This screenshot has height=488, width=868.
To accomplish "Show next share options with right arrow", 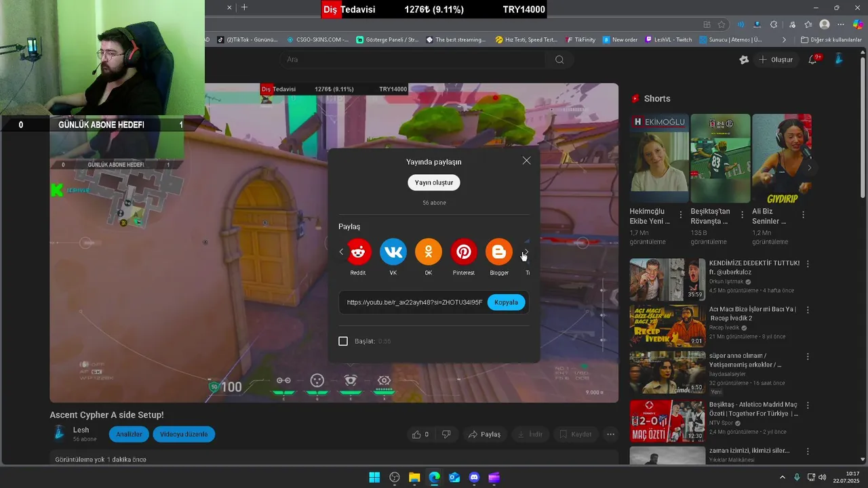I will [526, 252].
